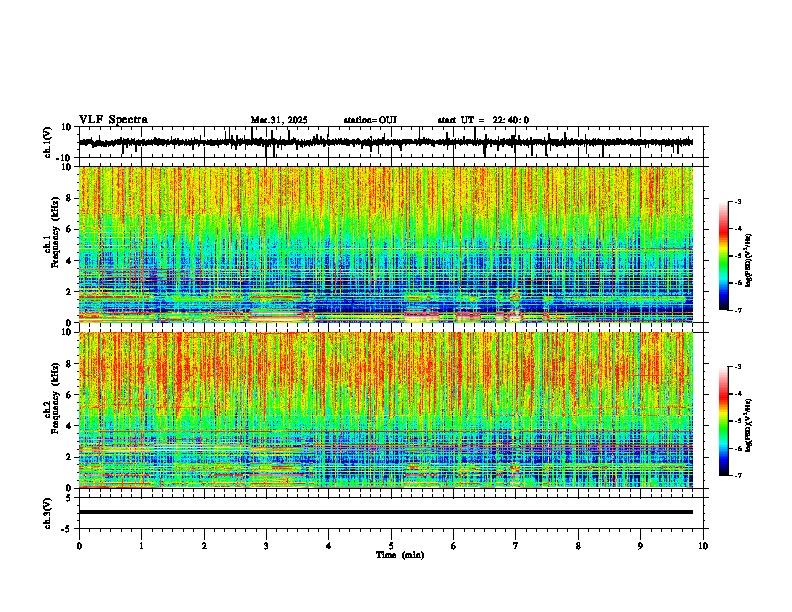
Task: Click the "-7" label on ch.2 color bar
Action: coord(738,475)
